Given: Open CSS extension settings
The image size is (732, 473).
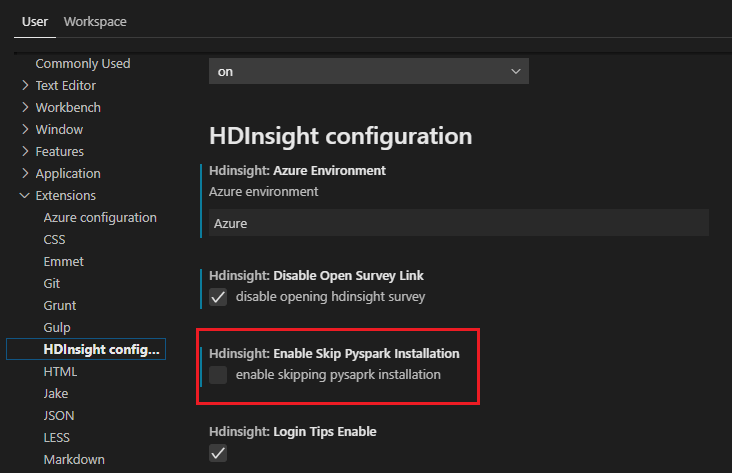Looking at the screenshot, I should click(x=54, y=240).
